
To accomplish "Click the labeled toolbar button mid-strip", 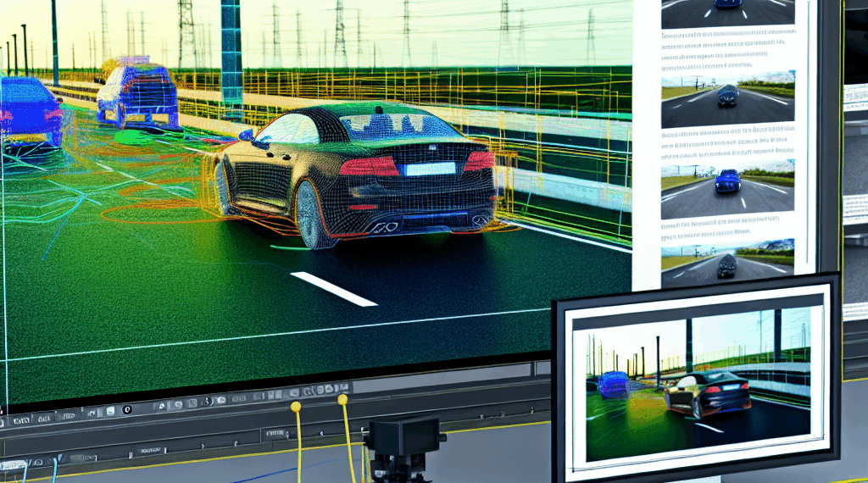I will pos(238,398).
